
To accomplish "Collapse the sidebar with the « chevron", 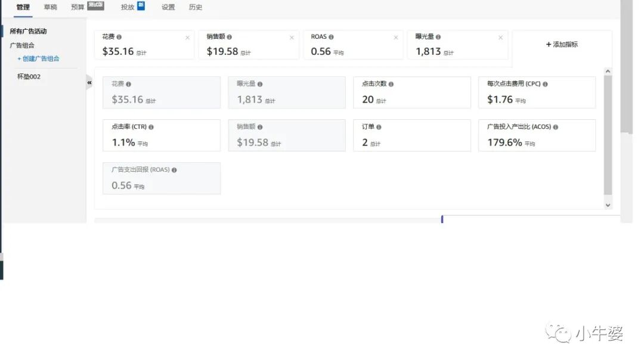I will (89, 83).
